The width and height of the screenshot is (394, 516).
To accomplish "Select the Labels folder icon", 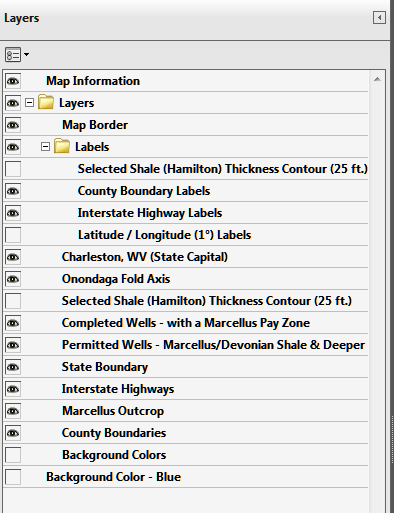I will tap(62, 146).
